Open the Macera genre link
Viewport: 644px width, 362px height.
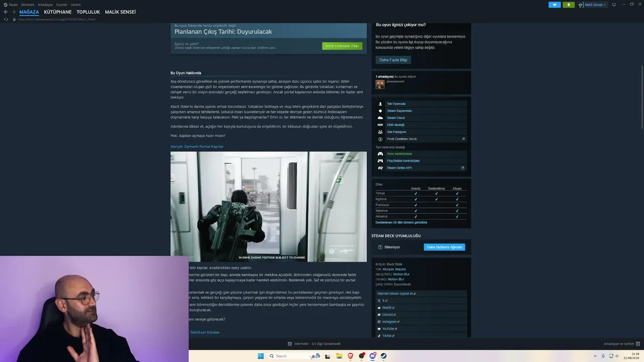click(400, 269)
